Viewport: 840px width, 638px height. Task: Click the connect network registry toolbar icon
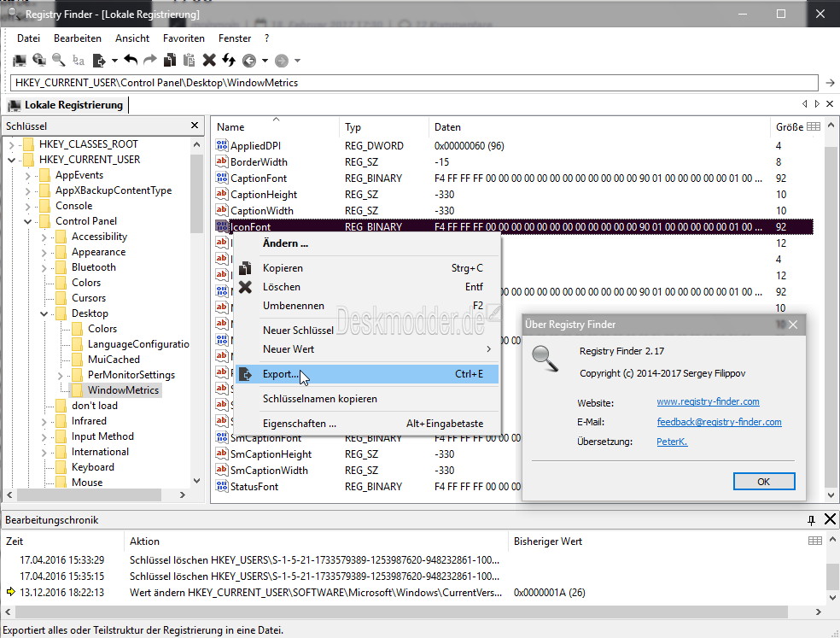coord(39,61)
